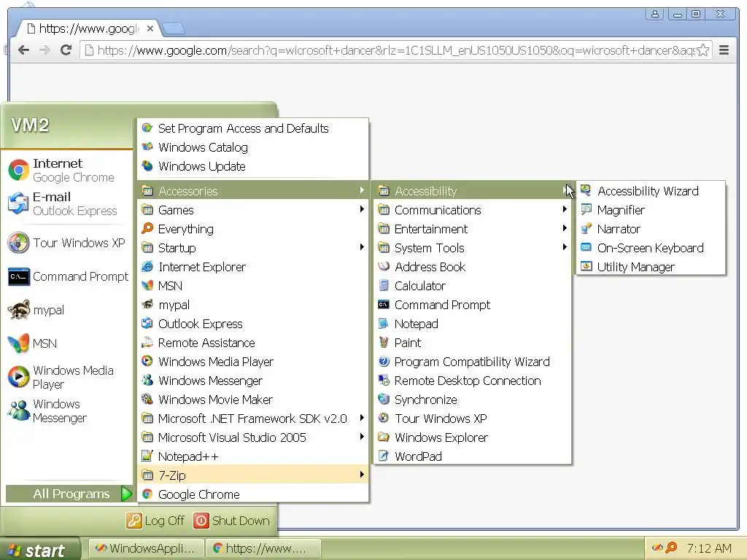Click the Internet Explorer icon
747x560 pixels.
point(147,267)
